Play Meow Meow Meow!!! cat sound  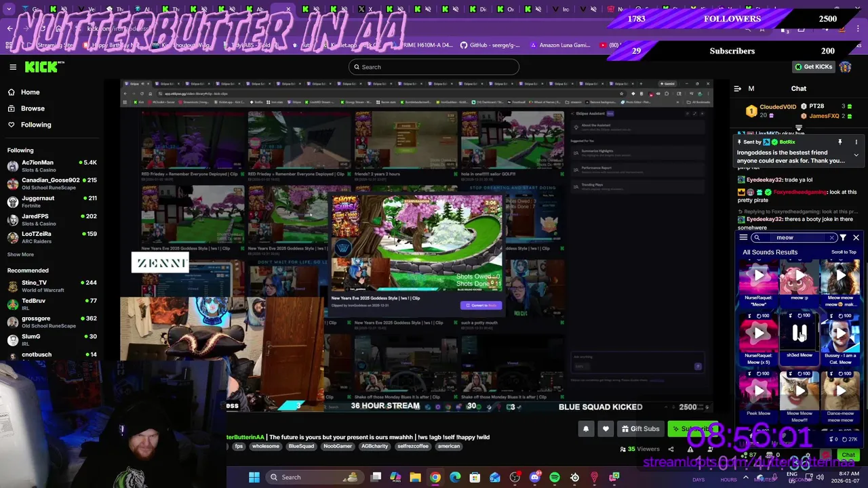[x=800, y=391]
